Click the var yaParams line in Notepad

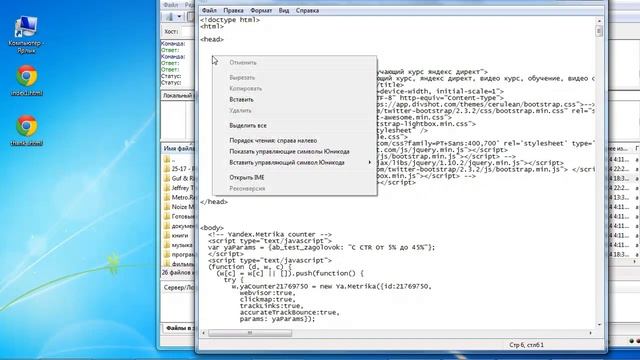click(x=321, y=247)
